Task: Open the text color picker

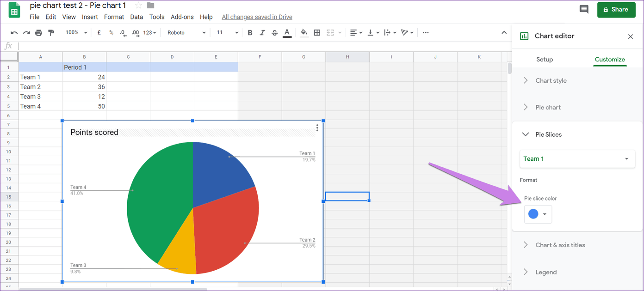Action: 287,33
